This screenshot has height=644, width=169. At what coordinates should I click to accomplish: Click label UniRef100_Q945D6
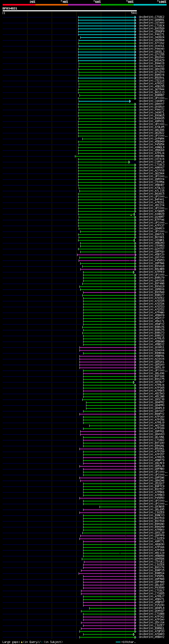coord(152,559)
